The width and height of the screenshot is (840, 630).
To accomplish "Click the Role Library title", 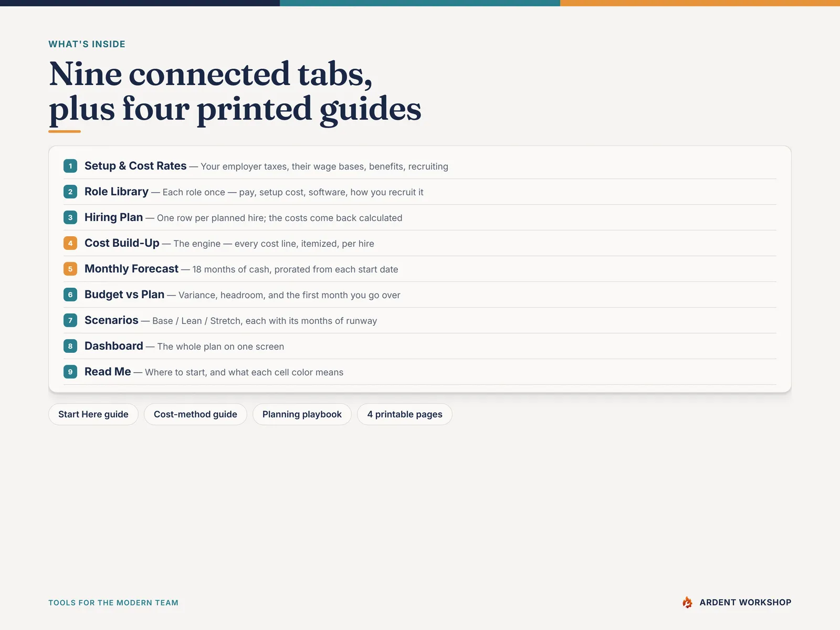I will (117, 192).
